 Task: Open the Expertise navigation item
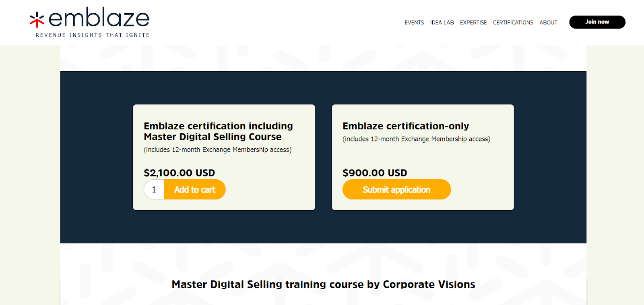[x=473, y=23]
